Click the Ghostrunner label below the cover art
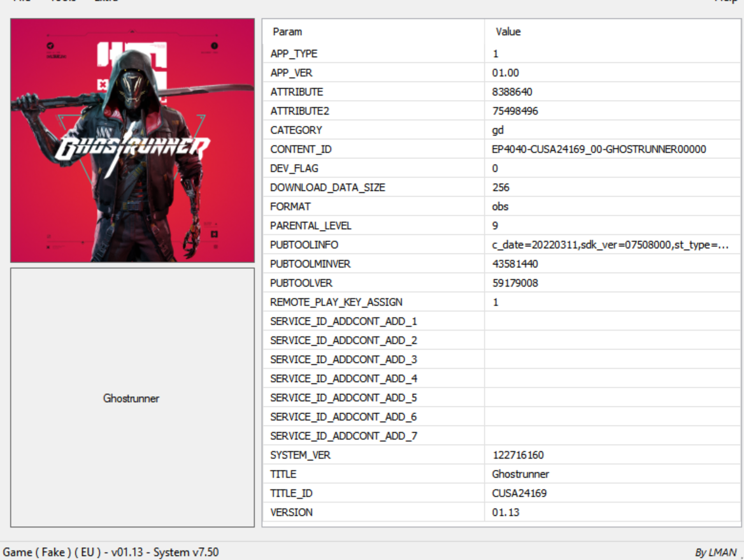 point(131,398)
